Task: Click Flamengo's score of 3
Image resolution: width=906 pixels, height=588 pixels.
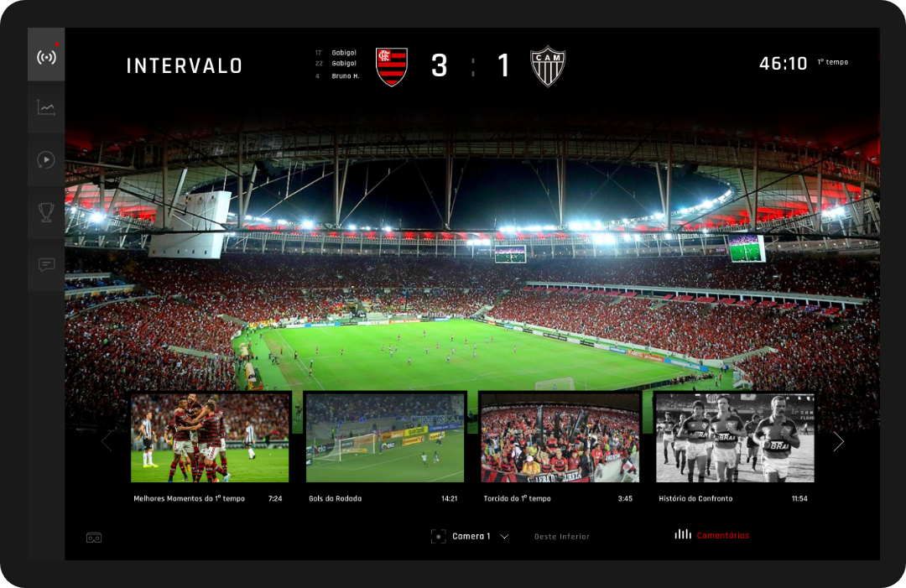Action: (439, 65)
